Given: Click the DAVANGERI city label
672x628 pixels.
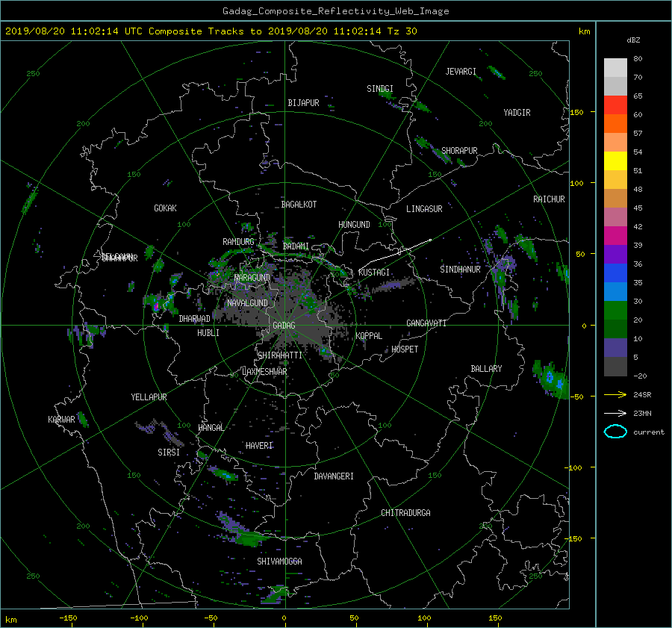Looking at the screenshot, I should pyautogui.click(x=334, y=476).
